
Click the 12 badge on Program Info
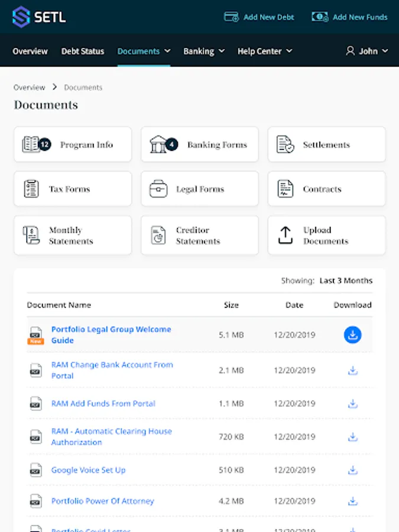click(45, 145)
